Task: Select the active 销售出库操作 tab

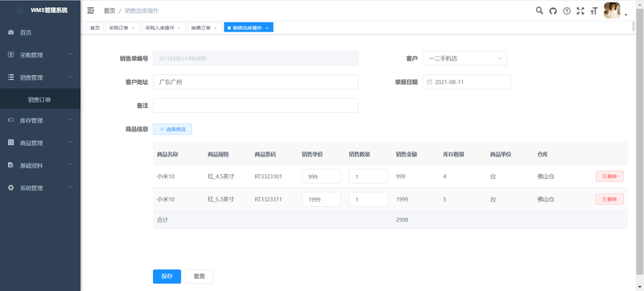Action: [x=249, y=27]
